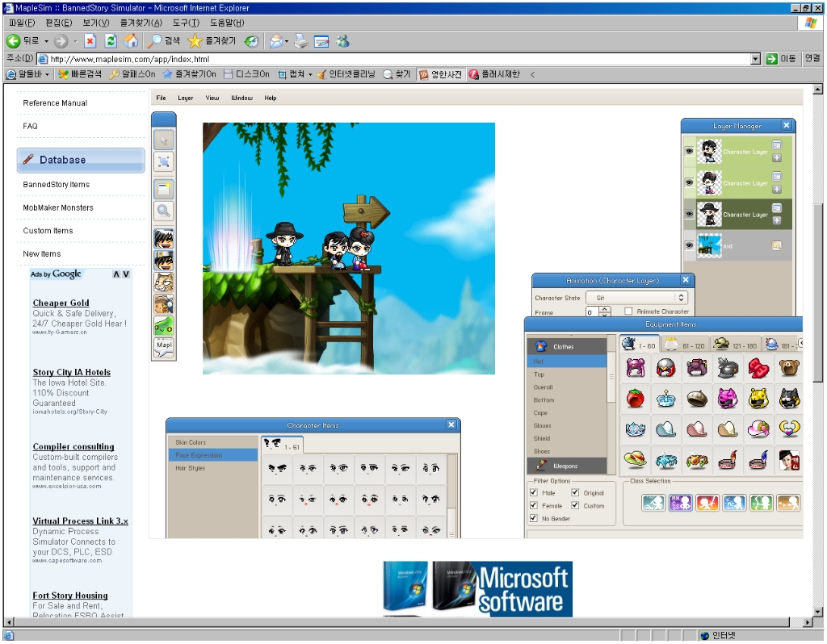Increase the Frame stepper value
This screenshot has height=644, width=827.
(x=605, y=308)
